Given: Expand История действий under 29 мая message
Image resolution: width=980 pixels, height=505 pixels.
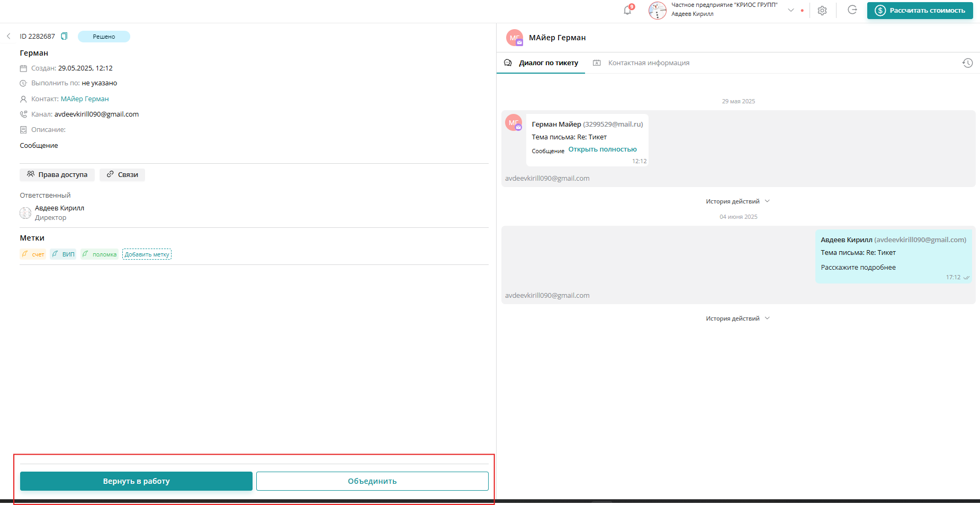Looking at the screenshot, I should coord(738,201).
